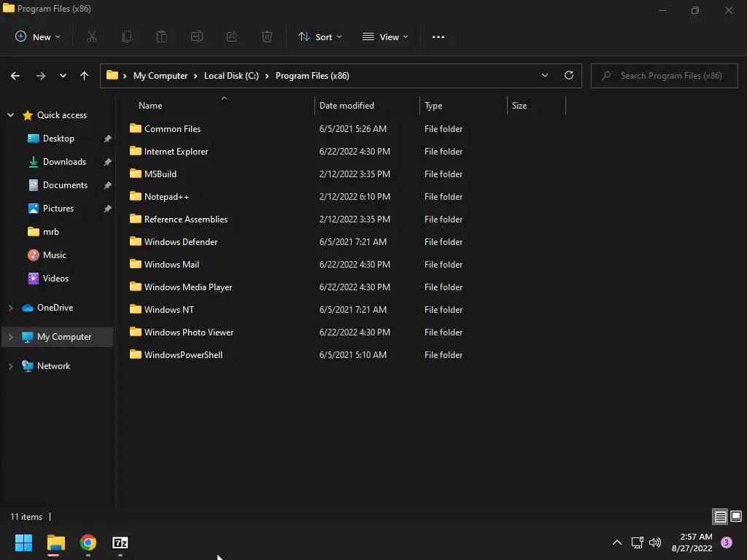Viewport: 747px width, 560px height.
Task: Open network status tray icon
Action: [x=637, y=542]
